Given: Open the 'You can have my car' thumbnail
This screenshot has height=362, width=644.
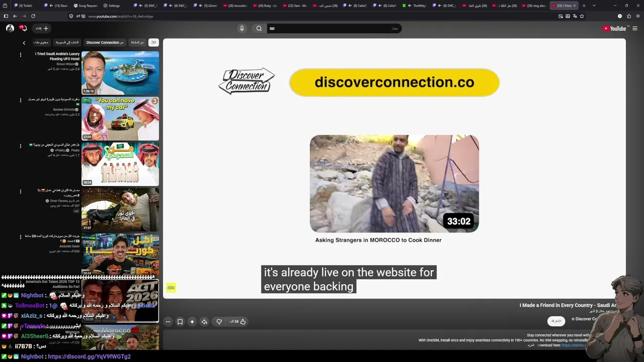Looking at the screenshot, I should [x=120, y=119].
